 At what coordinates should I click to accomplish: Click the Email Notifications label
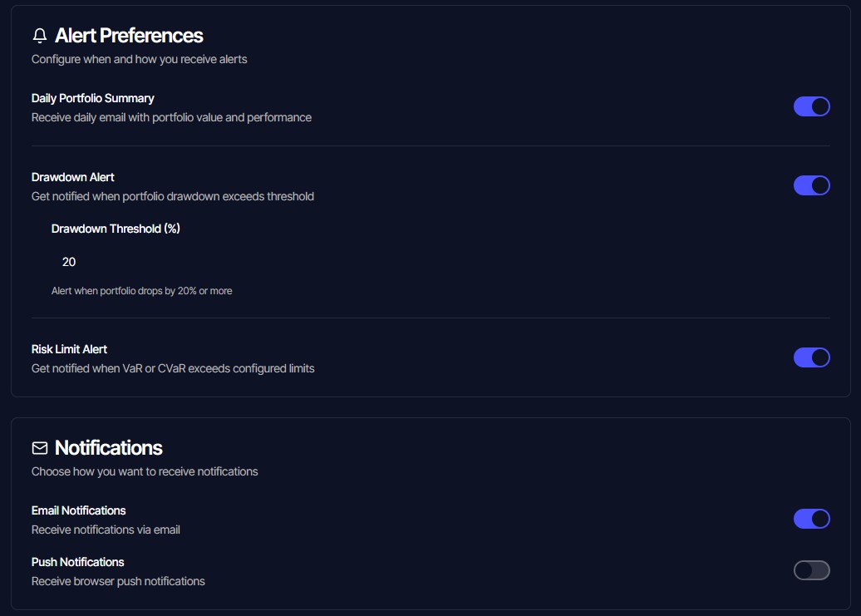78,510
